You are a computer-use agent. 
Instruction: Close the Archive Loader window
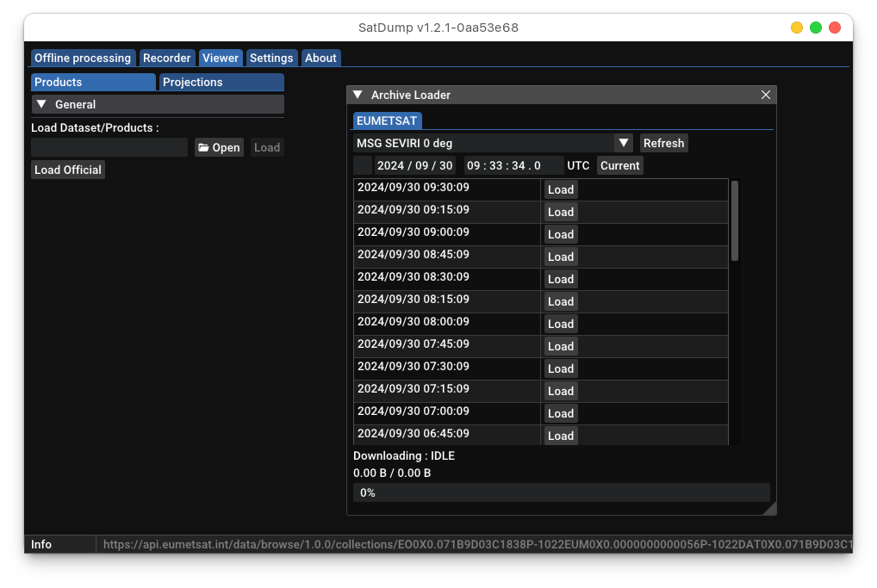point(766,95)
